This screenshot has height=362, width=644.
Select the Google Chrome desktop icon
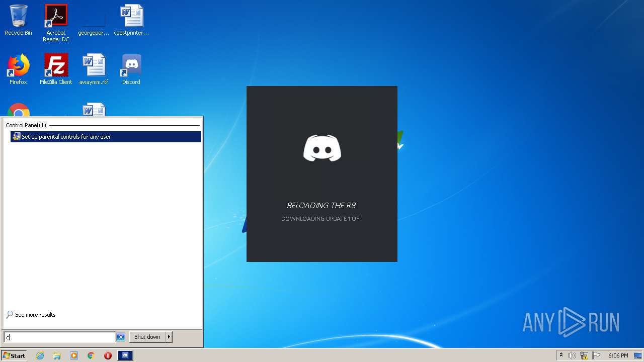tap(19, 110)
